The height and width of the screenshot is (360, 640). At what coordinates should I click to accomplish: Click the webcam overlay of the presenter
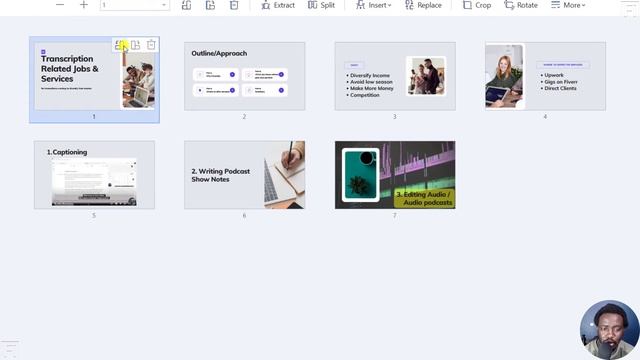610,330
